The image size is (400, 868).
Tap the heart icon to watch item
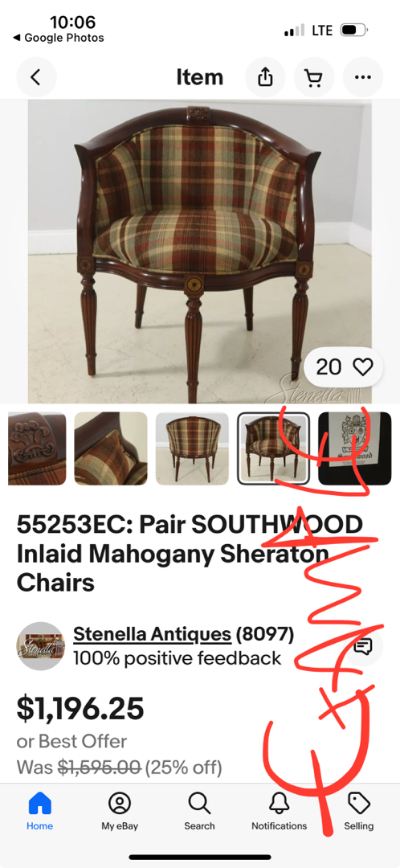pos(364,366)
